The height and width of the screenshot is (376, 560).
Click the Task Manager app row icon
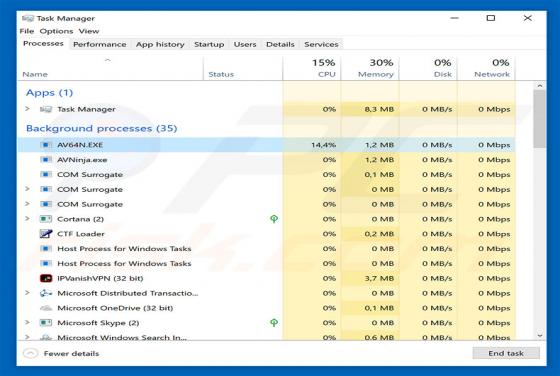pos(46,109)
